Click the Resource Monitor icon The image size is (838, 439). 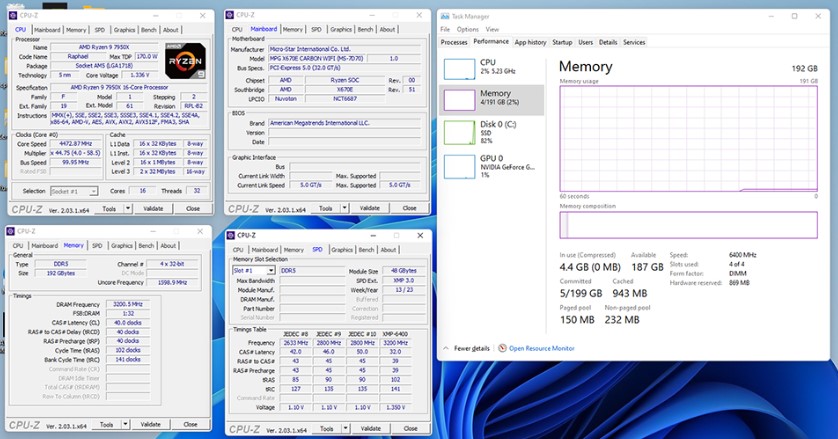pyautogui.click(x=503, y=348)
